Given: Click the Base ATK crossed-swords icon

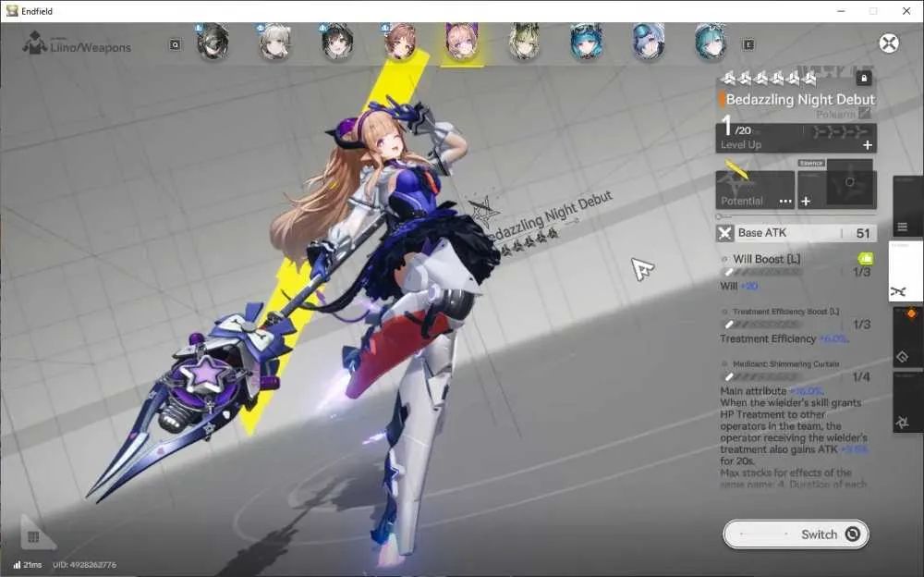Looking at the screenshot, I should (x=724, y=233).
